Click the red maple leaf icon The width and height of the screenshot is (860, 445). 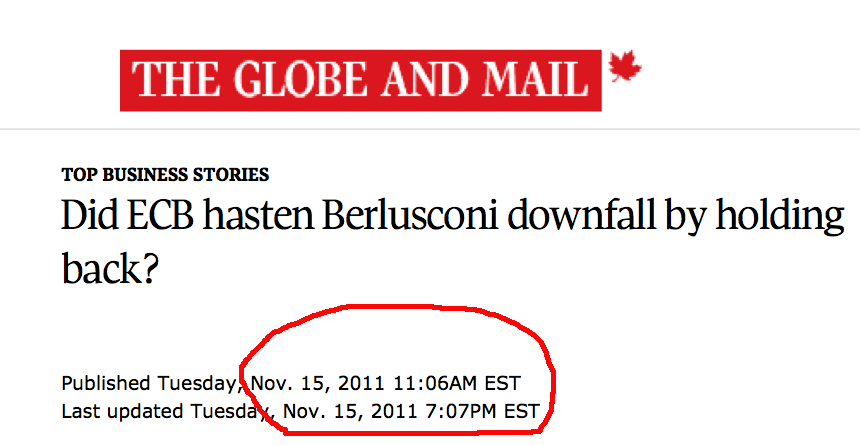[x=625, y=66]
